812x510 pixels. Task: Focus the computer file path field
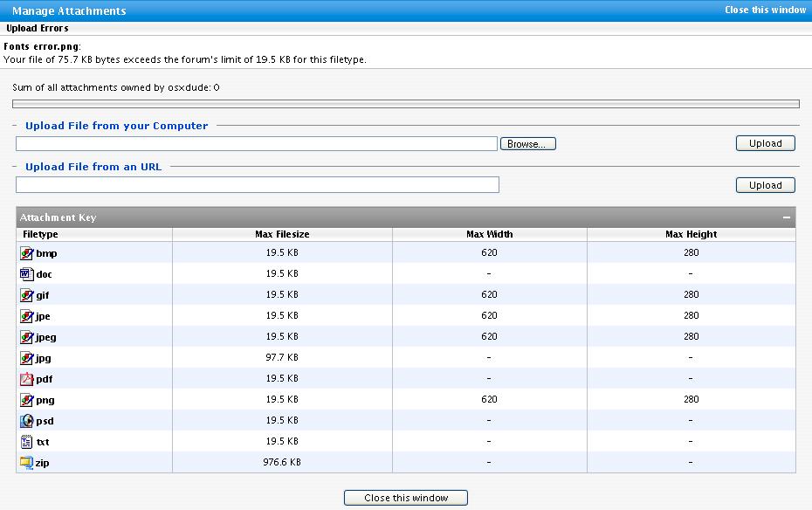tap(257, 144)
